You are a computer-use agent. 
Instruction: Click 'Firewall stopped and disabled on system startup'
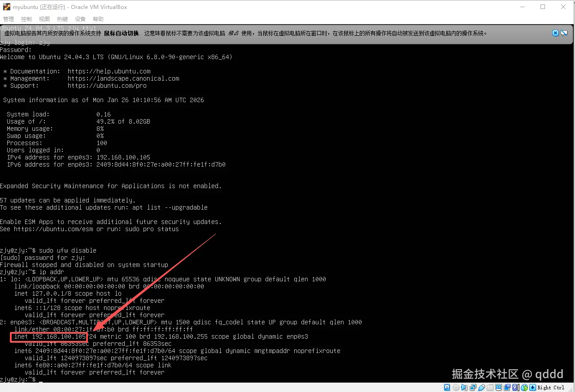[84, 265]
